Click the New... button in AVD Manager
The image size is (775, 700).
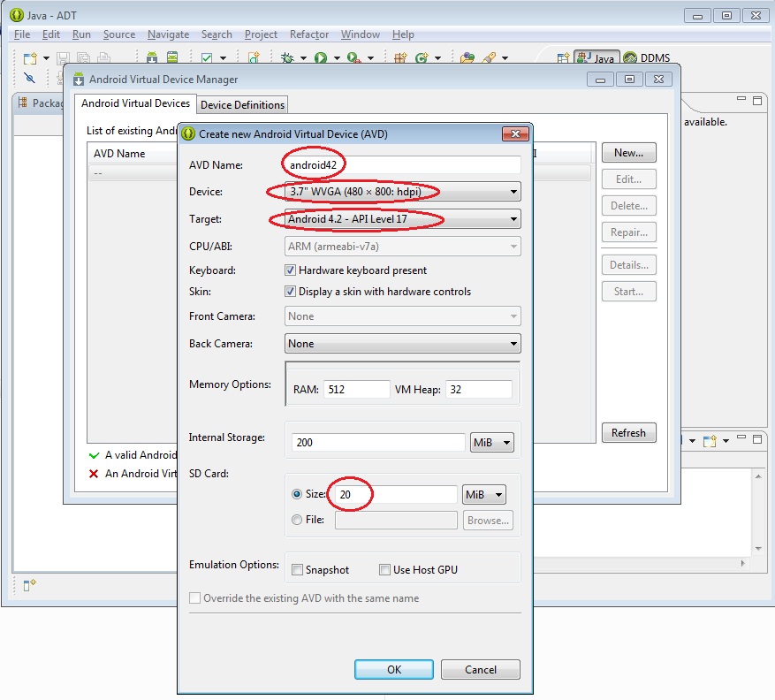[x=628, y=153]
